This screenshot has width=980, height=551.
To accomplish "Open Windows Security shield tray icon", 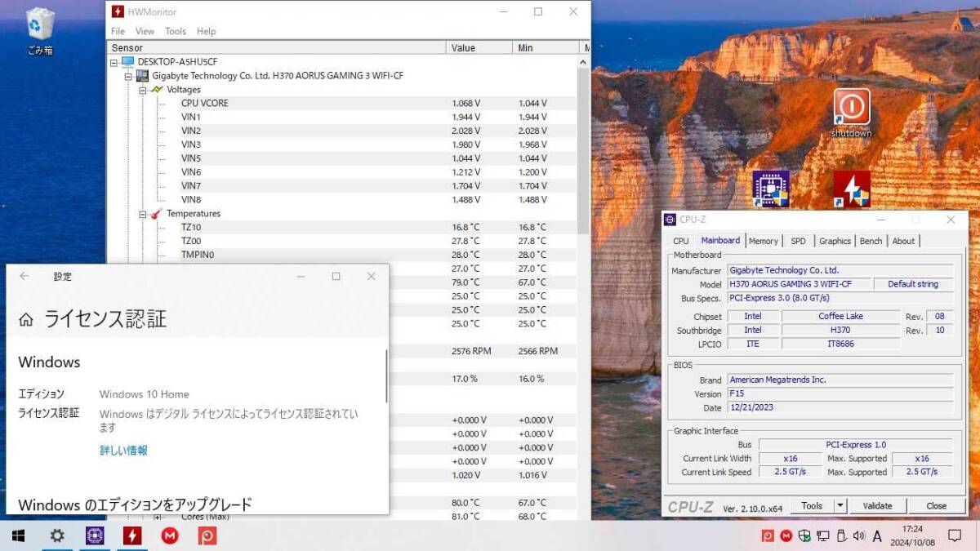I will (804, 536).
